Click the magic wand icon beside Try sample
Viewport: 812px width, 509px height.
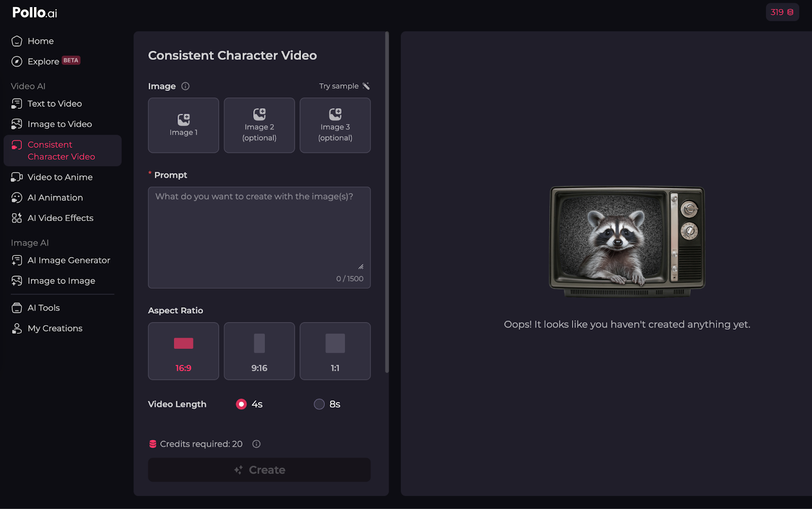[366, 86]
